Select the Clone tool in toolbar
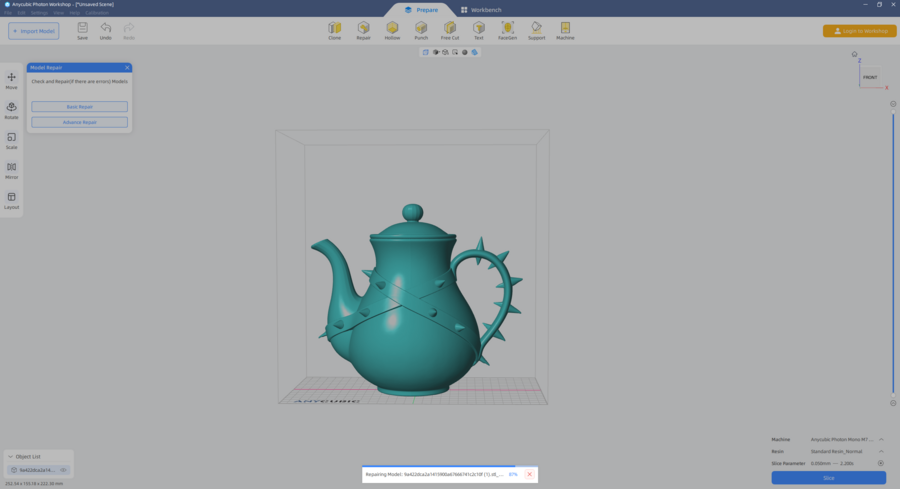This screenshot has height=489, width=900. [334, 30]
